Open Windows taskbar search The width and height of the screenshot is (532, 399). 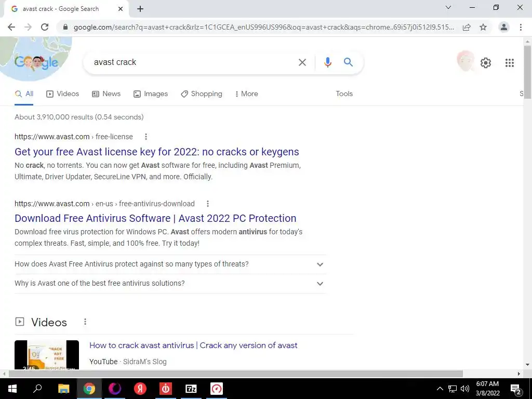point(37,389)
